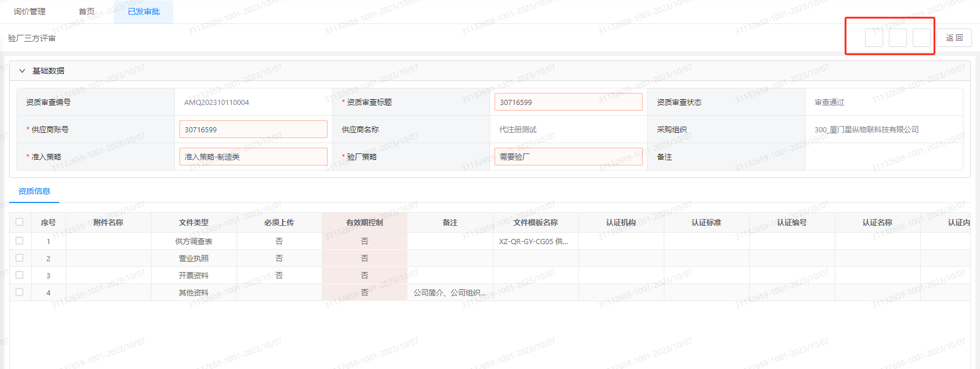Select the 已发审批 tab
The width and height of the screenshot is (980, 369).
pyautogui.click(x=144, y=11)
